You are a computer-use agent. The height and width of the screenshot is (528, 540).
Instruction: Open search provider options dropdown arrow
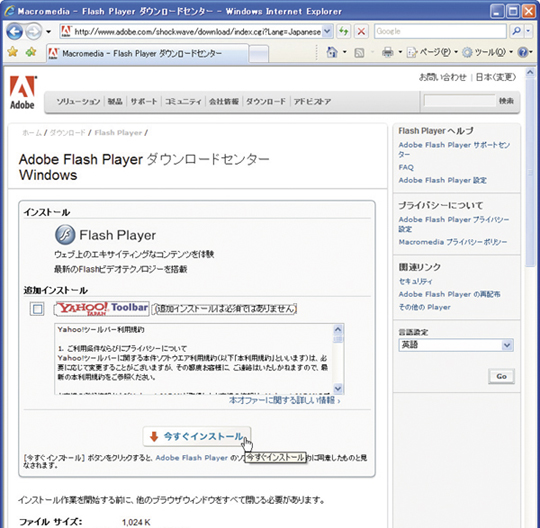(x=529, y=31)
